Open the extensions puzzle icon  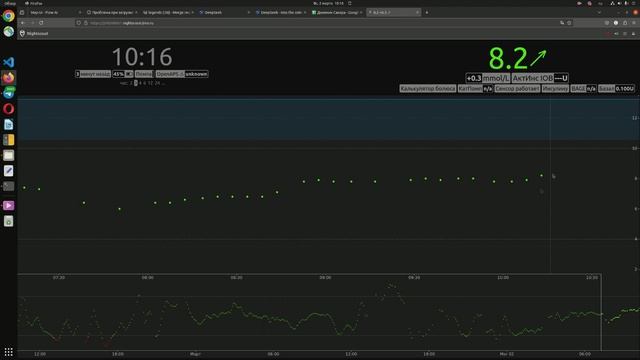point(625,23)
